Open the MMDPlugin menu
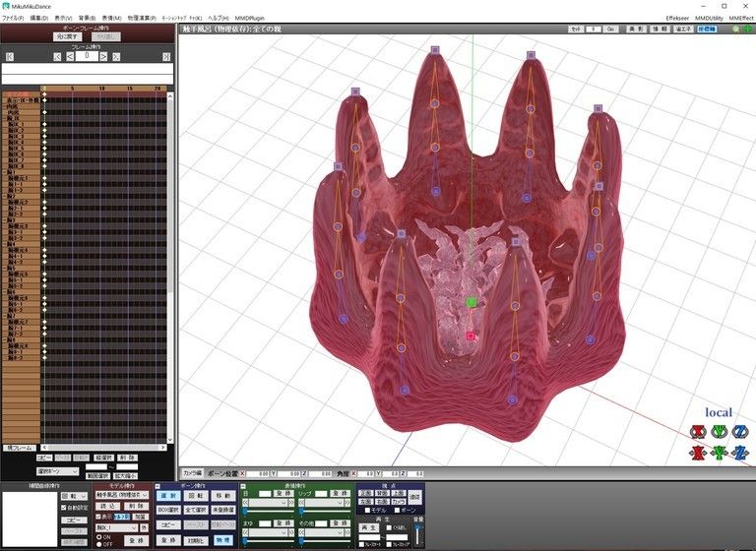The height and width of the screenshot is (551, 756). tap(250, 18)
